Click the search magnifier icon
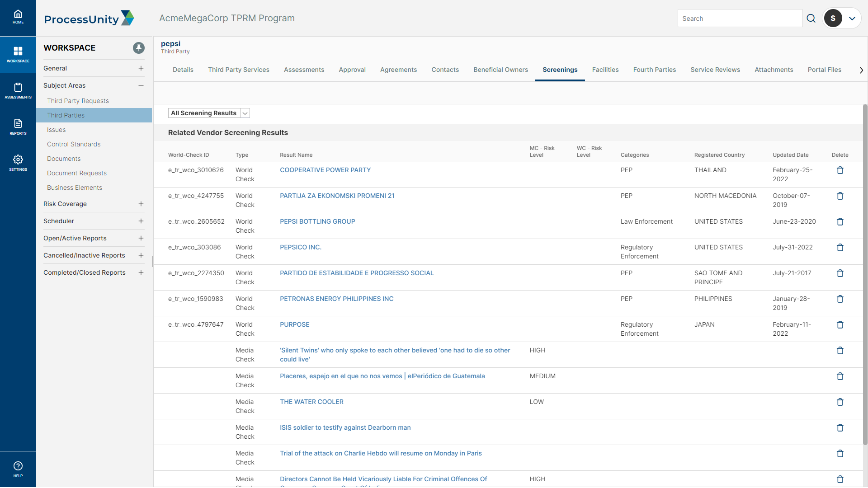The image size is (868, 488). click(x=811, y=19)
